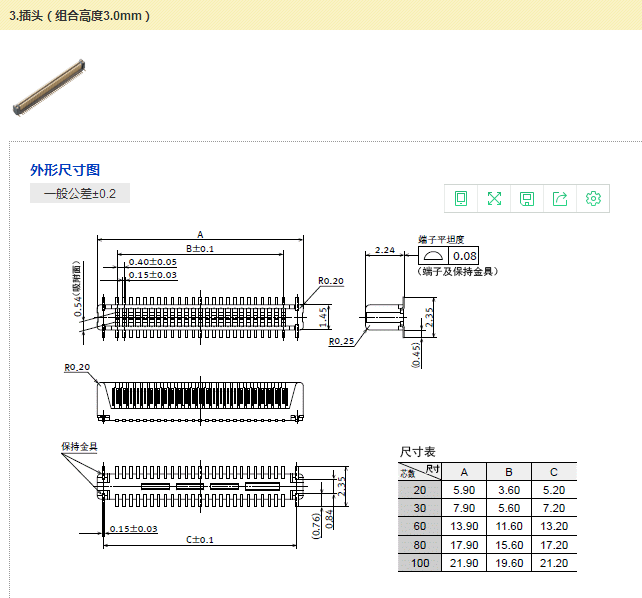The image size is (642, 598).
Task: Expand the drawing to fullscreen
Action: pyautogui.click(x=494, y=198)
